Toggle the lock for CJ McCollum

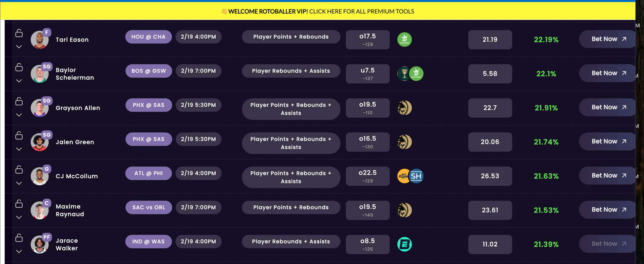[x=19, y=170]
